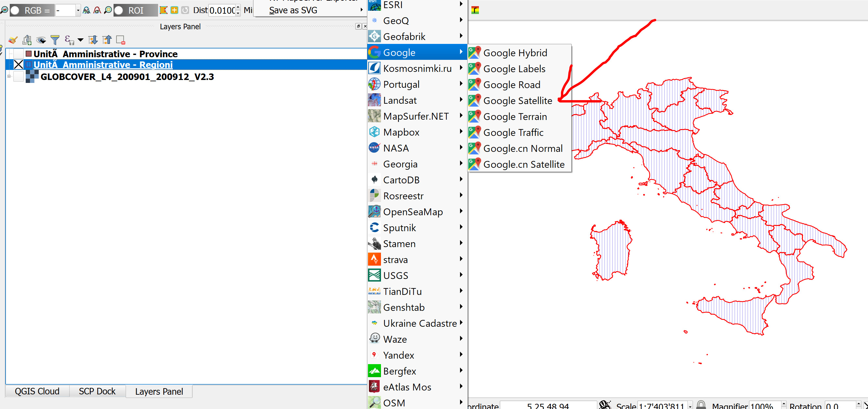Select the Regioni layer row
The image size is (868, 409).
[x=186, y=65]
